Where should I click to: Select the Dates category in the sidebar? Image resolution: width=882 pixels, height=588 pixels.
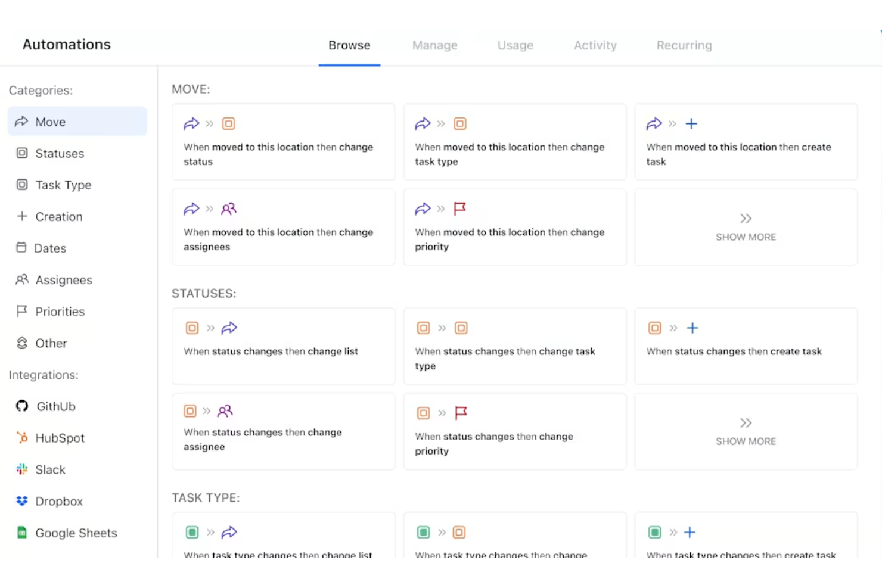49,248
